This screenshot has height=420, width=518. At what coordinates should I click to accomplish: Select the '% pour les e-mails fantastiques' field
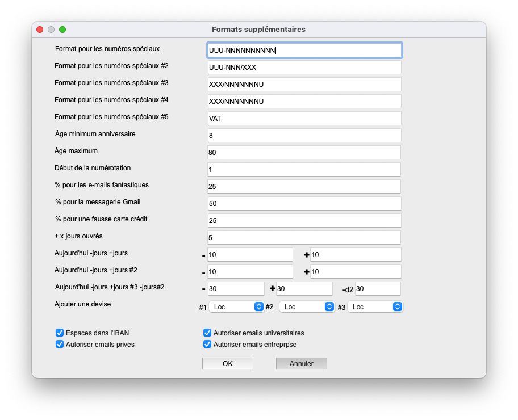pos(304,187)
